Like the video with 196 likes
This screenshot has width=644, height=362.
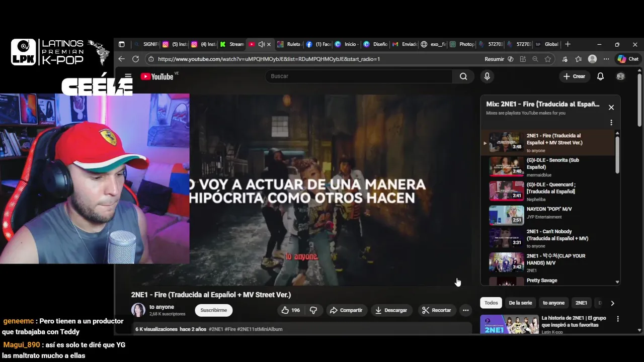pyautogui.click(x=291, y=310)
